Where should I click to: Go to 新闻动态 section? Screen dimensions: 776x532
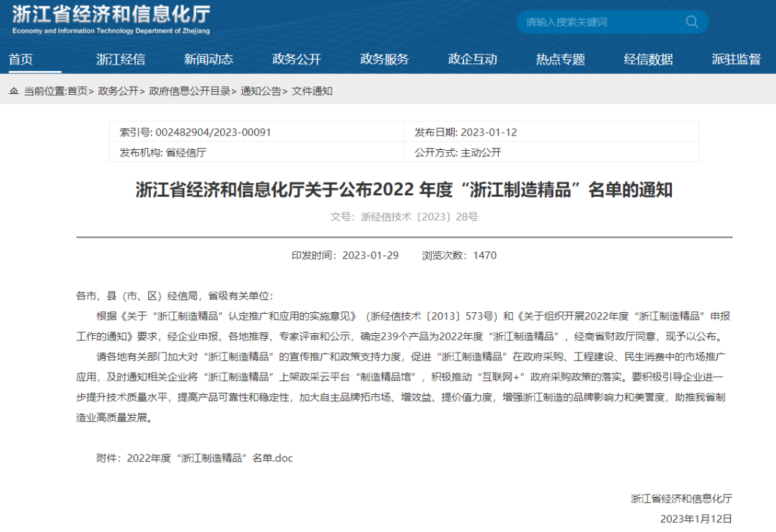click(x=208, y=60)
